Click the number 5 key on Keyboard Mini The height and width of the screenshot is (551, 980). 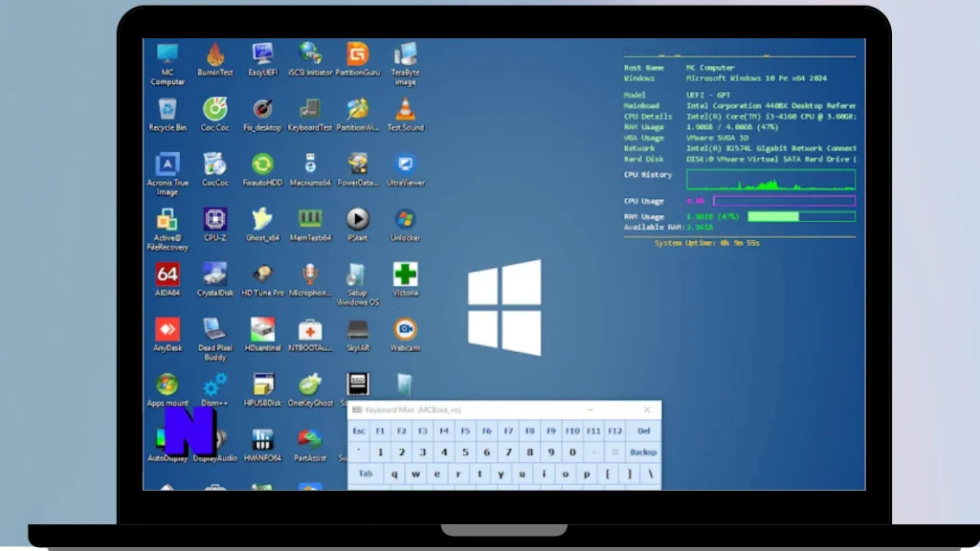pyautogui.click(x=465, y=452)
